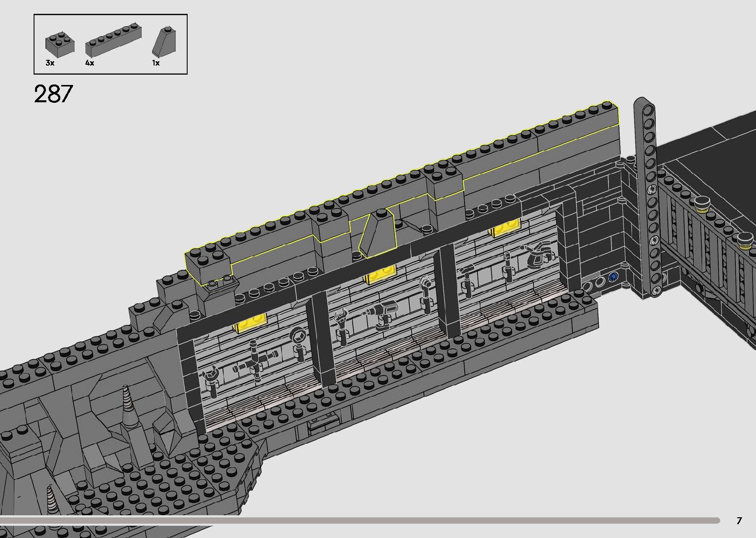
Task: Click the highlighted 2x2 brick at wall's left end
Action: [208, 265]
